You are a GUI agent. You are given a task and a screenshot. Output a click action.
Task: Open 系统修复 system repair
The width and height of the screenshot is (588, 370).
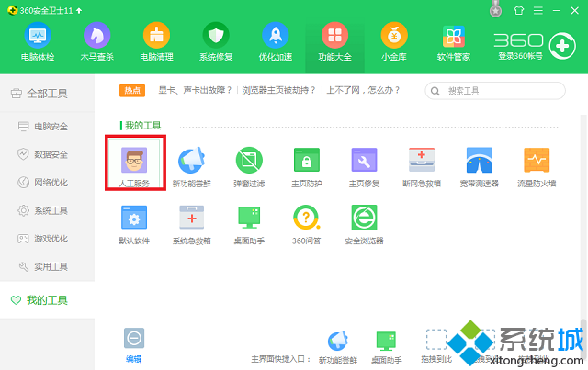(216, 41)
